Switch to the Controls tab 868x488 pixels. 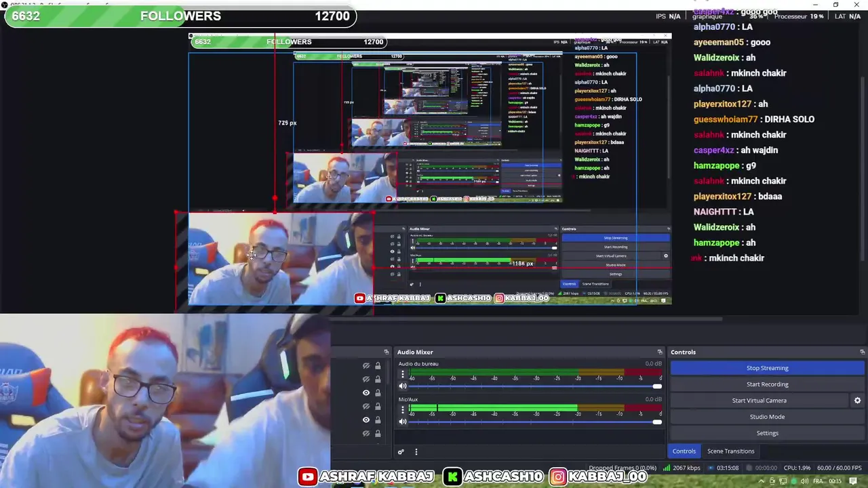[x=684, y=451]
